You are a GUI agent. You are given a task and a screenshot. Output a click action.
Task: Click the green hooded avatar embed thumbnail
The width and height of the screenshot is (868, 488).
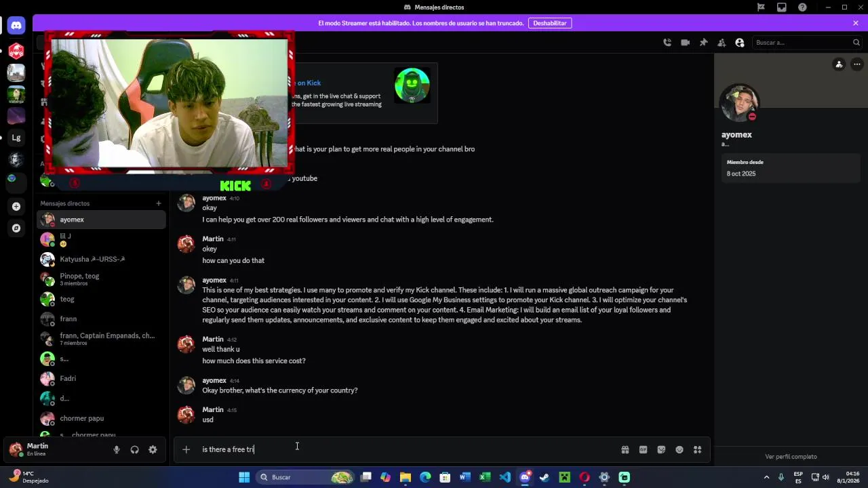[x=412, y=85]
